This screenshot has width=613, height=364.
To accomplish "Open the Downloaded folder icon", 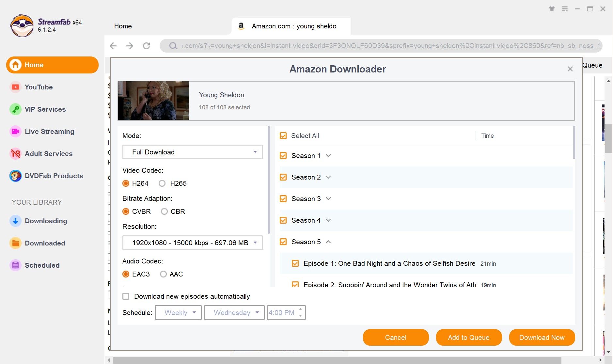I will pyautogui.click(x=15, y=243).
